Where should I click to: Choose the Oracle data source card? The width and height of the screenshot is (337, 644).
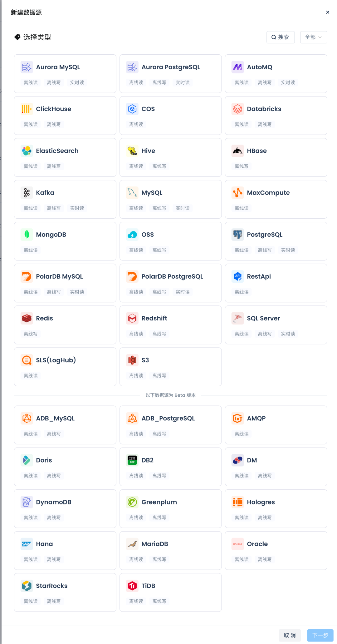[x=276, y=551]
